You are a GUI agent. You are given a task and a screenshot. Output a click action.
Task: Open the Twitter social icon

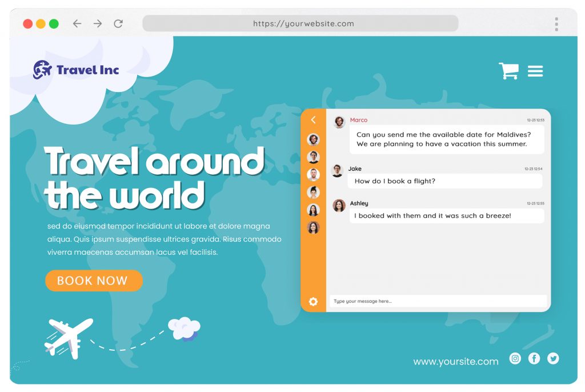pyautogui.click(x=552, y=358)
